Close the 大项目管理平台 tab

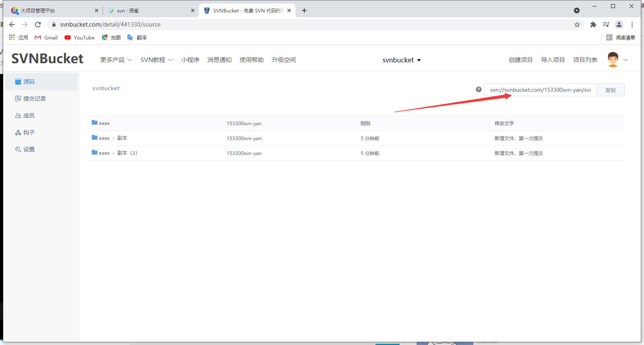click(x=96, y=10)
